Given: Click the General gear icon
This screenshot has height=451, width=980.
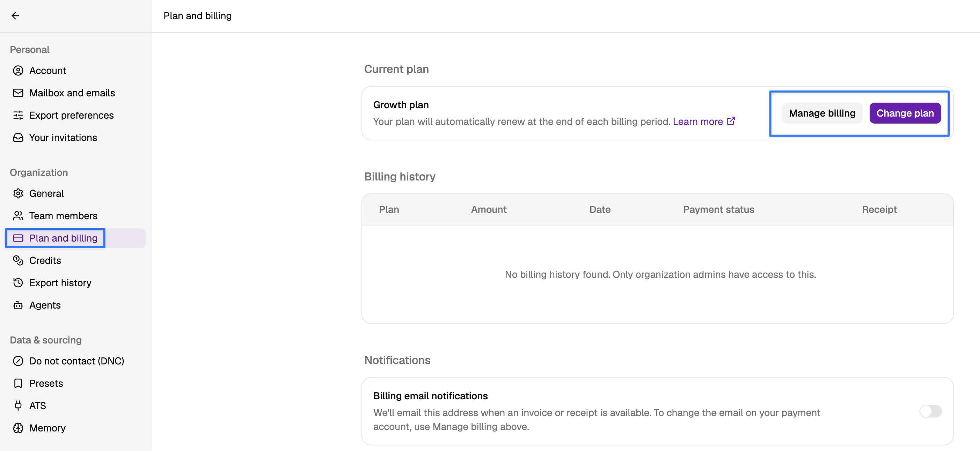Looking at the screenshot, I should (18, 193).
